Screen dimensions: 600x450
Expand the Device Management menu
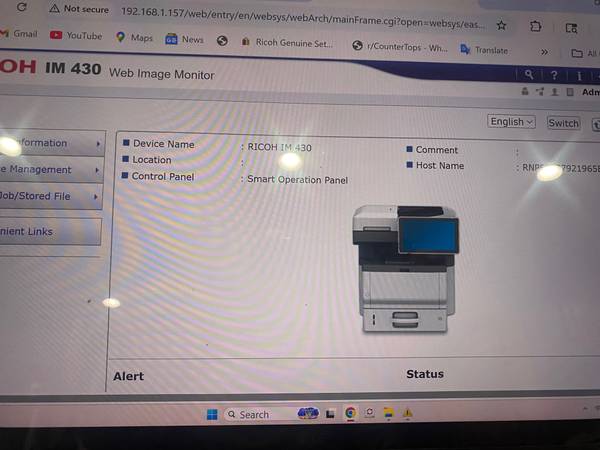[x=51, y=170]
